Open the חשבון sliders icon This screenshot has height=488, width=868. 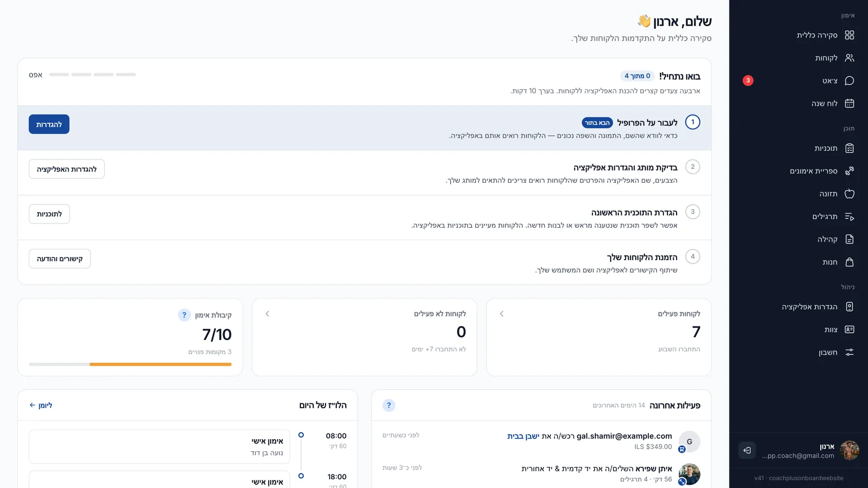pyautogui.click(x=850, y=352)
